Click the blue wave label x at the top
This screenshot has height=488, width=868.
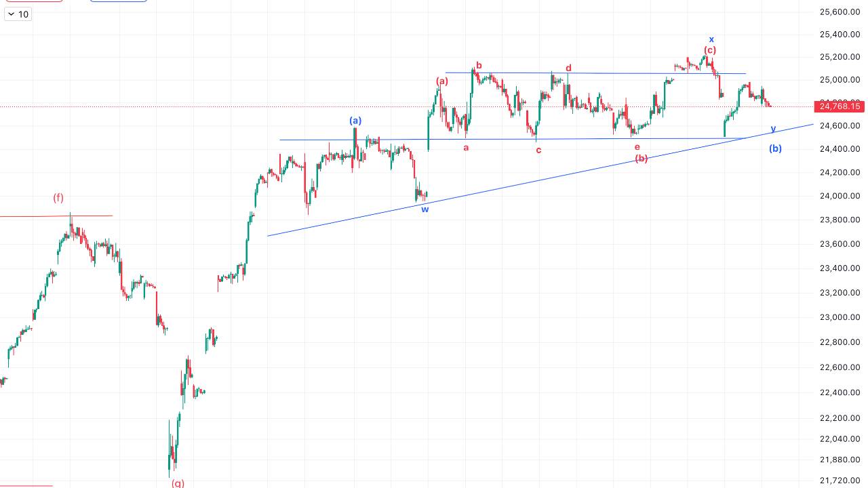[x=711, y=39]
